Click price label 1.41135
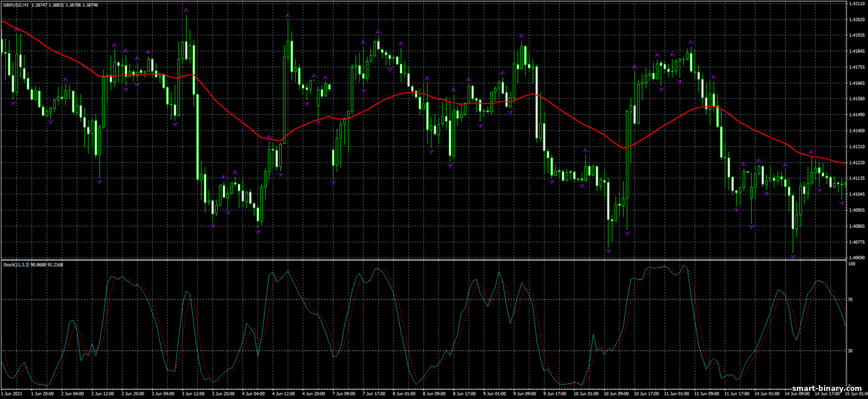The width and height of the screenshot is (868, 399). [x=856, y=179]
